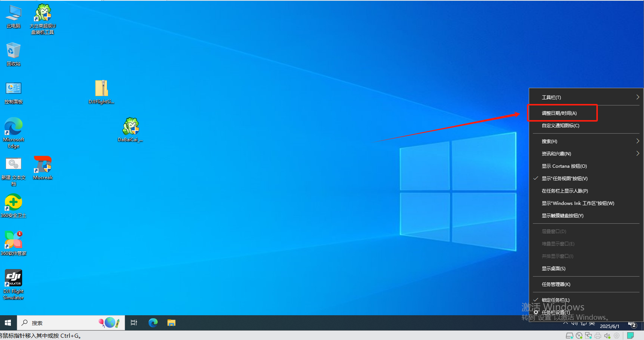Enable 显示"Windows Ink 工作区"按钮(W)
The width and height of the screenshot is (644, 340).
586,203
